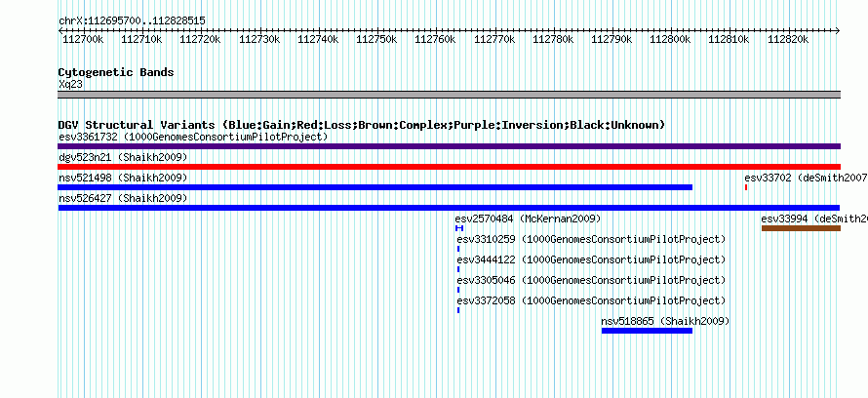Viewport: 868px width, 398px height.
Task: Click the gray Xq23 cytogenetic band bar
Action: (x=449, y=95)
